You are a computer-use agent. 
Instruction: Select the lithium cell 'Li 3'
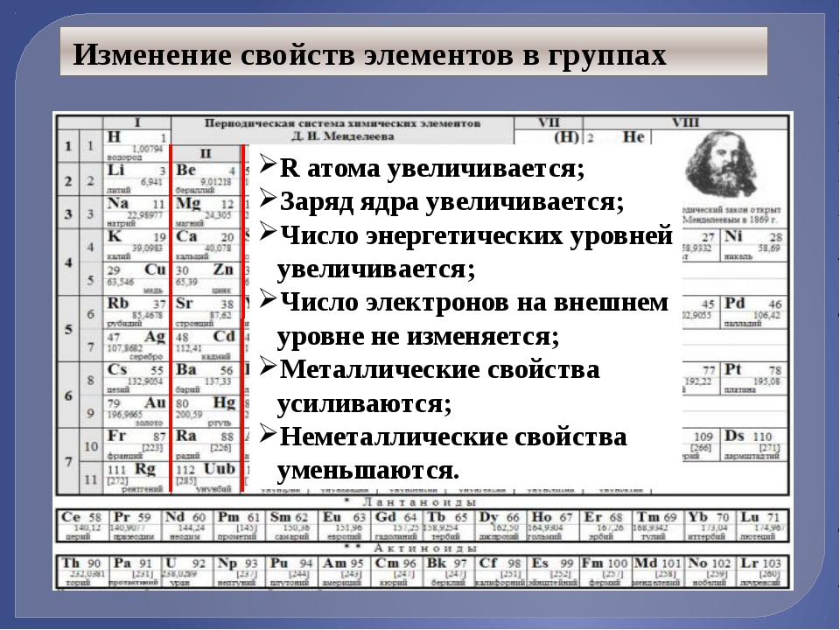tap(137, 178)
